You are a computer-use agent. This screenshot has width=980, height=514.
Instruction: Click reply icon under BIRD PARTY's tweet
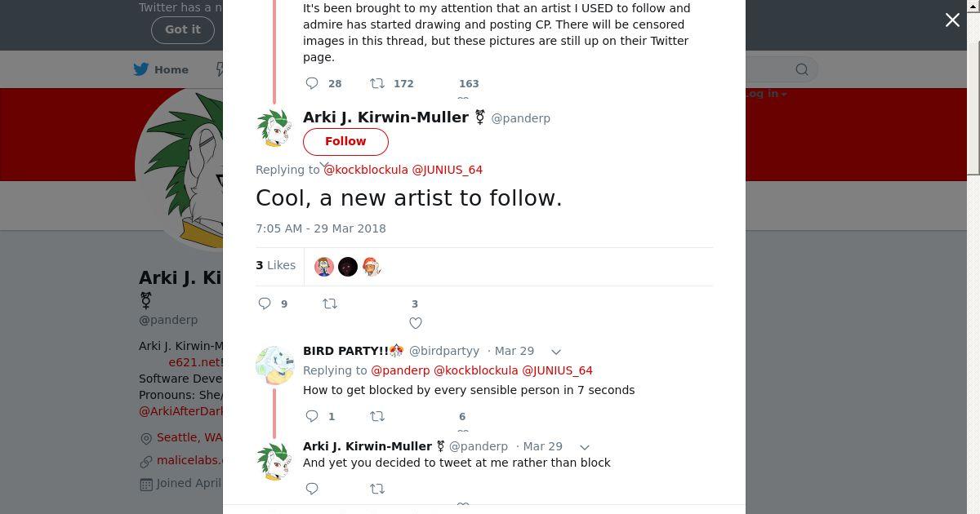pos(312,416)
